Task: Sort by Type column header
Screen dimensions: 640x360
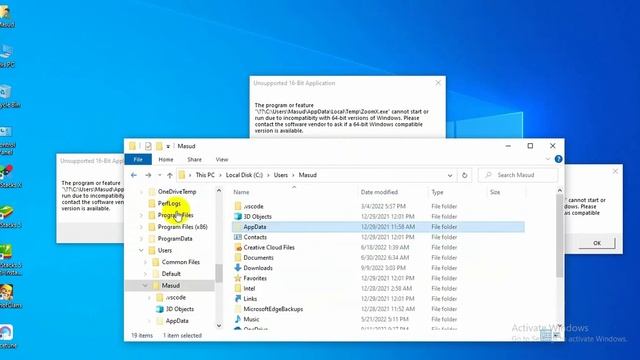Action: pyautogui.click(x=437, y=192)
